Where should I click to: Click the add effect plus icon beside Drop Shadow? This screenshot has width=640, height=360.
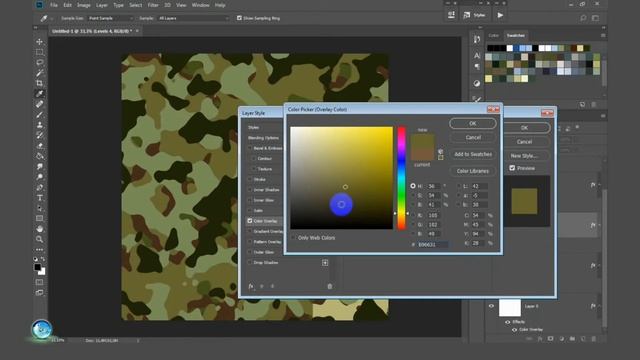click(325, 263)
